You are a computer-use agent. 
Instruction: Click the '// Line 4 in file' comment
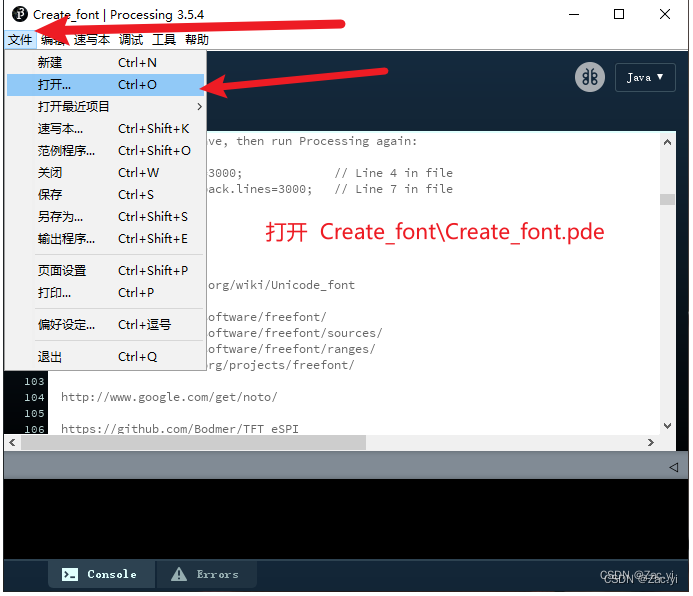point(394,173)
